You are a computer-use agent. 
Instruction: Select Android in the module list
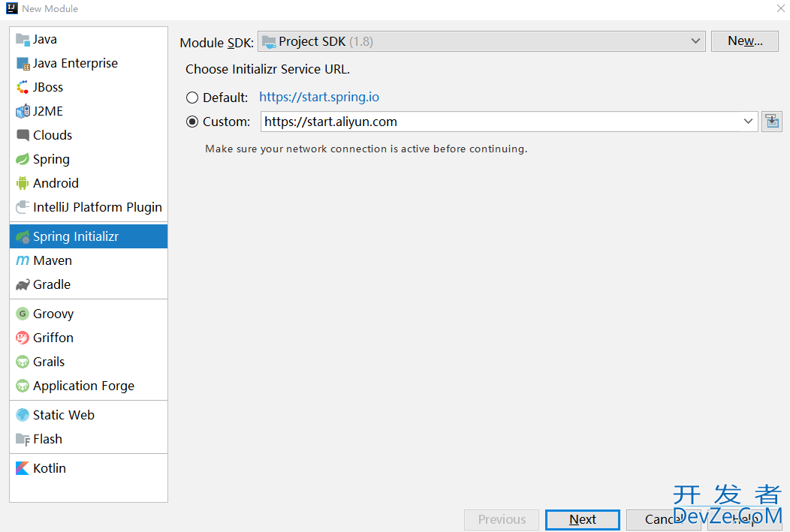point(89,183)
